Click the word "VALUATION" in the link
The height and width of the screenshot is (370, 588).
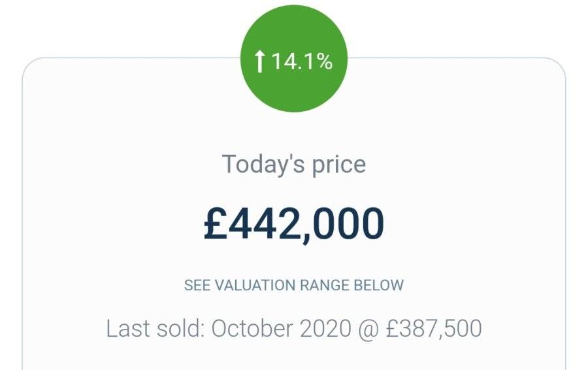(x=255, y=285)
